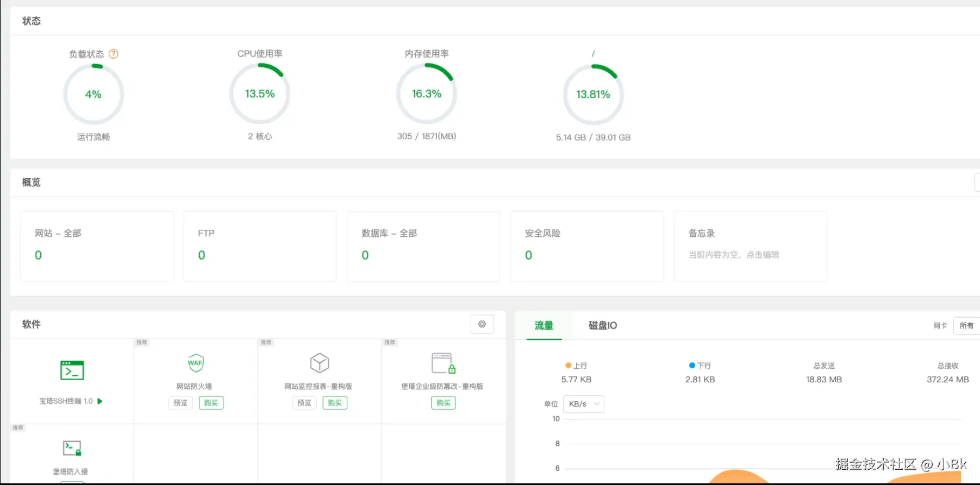
Task: Edit the memo text 当前内容为空，点击编辑
Action: [x=734, y=255]
